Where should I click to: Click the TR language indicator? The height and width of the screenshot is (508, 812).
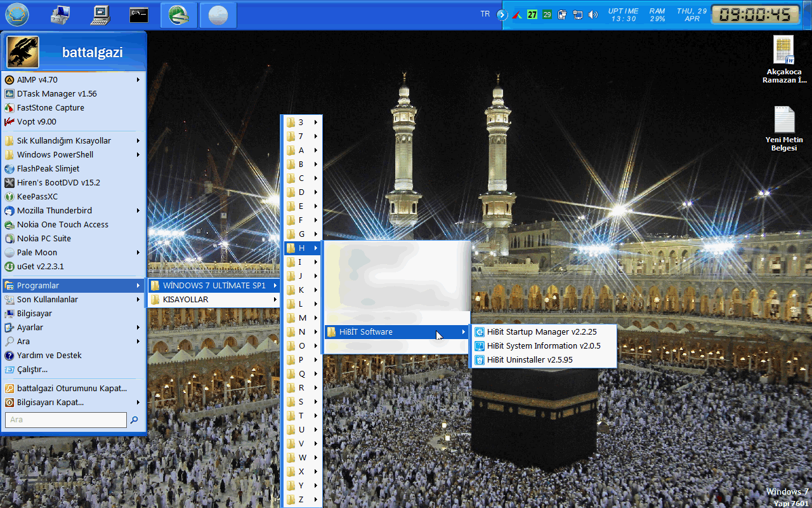[485, 14]
